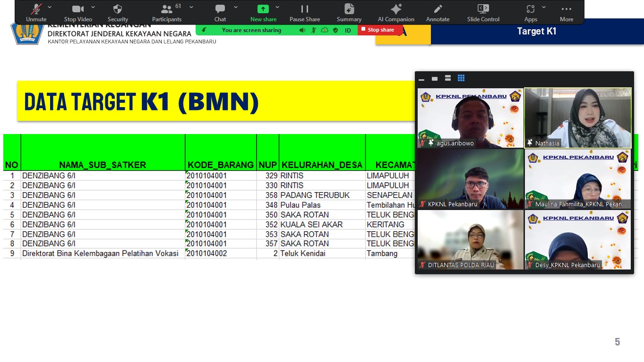Open the More options menu
The image size is (644, 362).
pyautogui.click(x=567, y=12)
